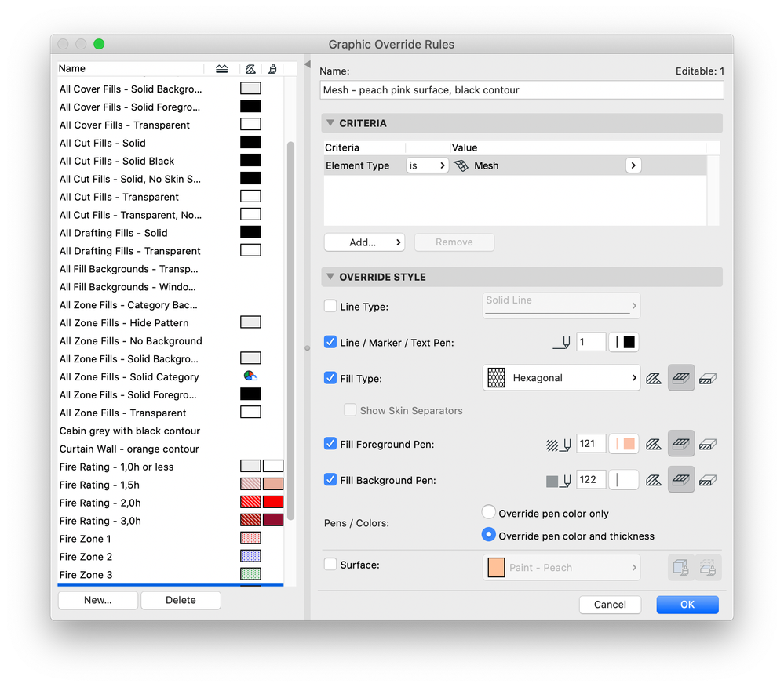Sort rules by Name column header
This screenshot has width=784, height=687.
[x=130, y=68]
